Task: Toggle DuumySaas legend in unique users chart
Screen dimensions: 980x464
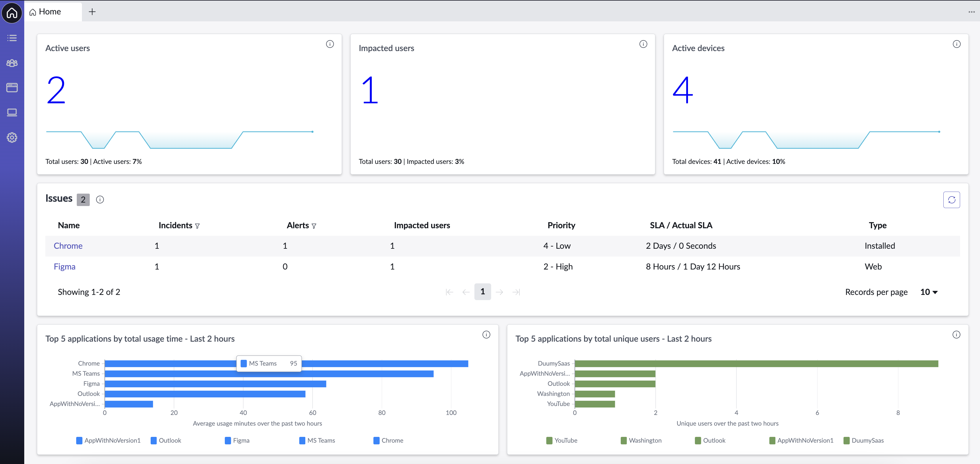Action: 863,440
